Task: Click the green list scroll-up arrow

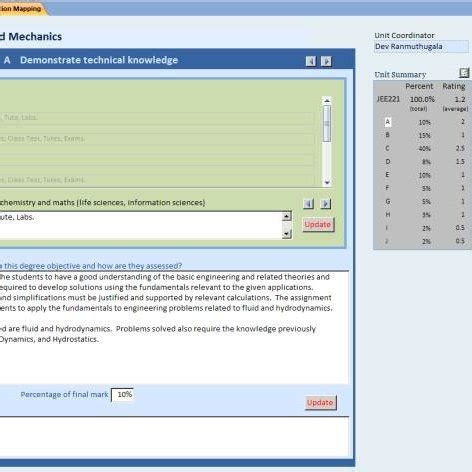Action: tap(327, 100)
